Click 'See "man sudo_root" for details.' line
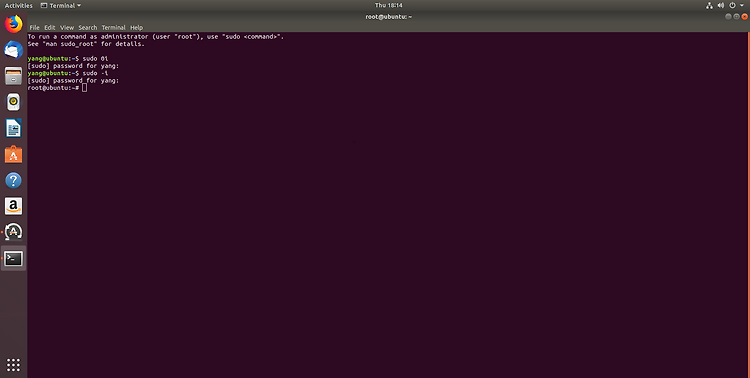Image resolution: width=750 pixels, height=378 pixels. (x=86, y=44)
